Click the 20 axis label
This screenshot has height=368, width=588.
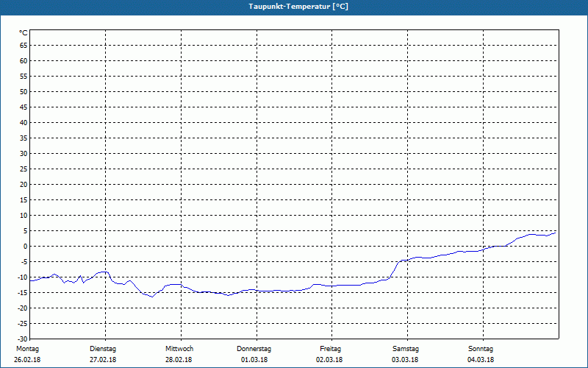point(24,185)
